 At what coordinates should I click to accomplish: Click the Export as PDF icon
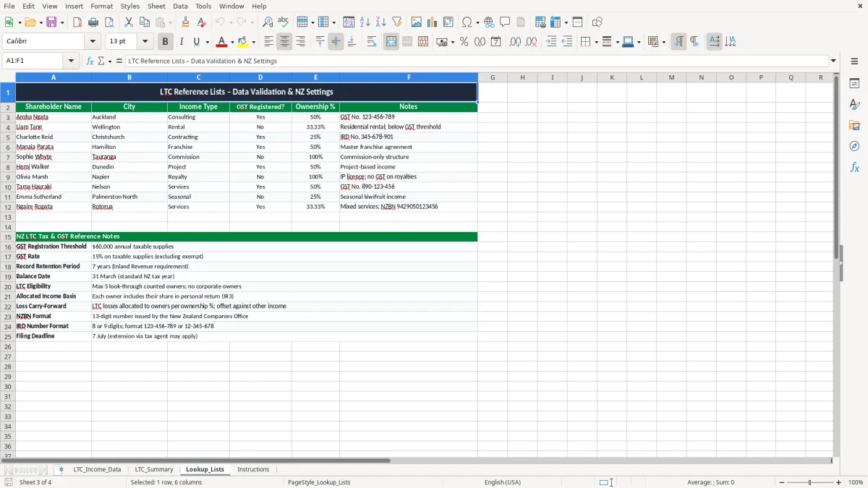(x=77, y=22)
